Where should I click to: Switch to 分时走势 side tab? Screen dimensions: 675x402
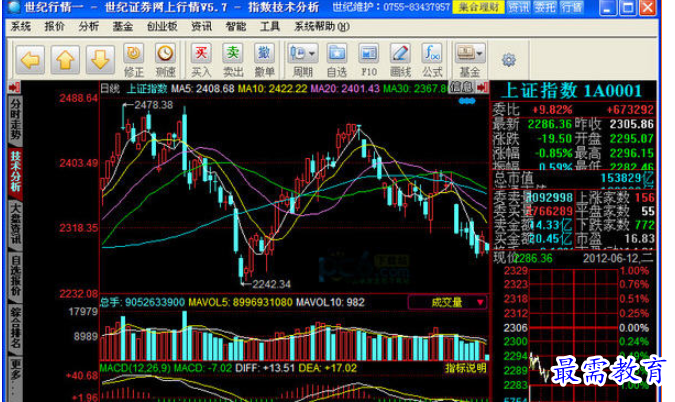pos(15,120)
